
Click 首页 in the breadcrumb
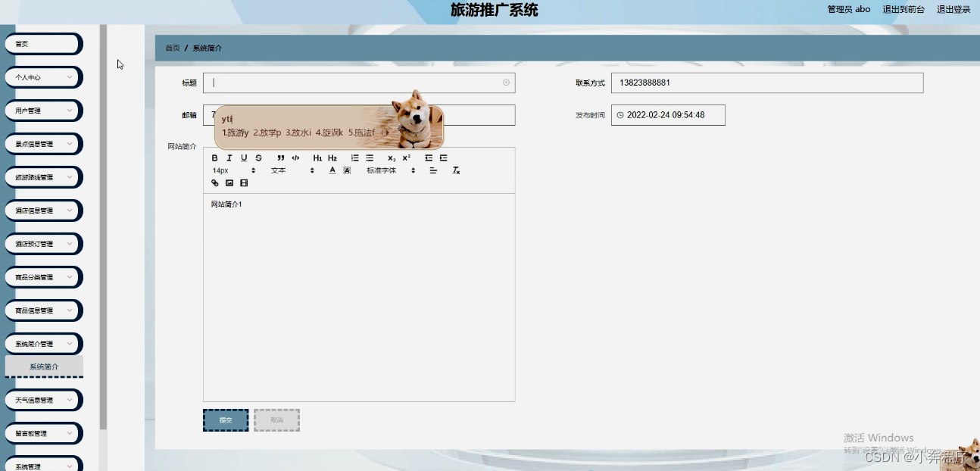(173, 48)
